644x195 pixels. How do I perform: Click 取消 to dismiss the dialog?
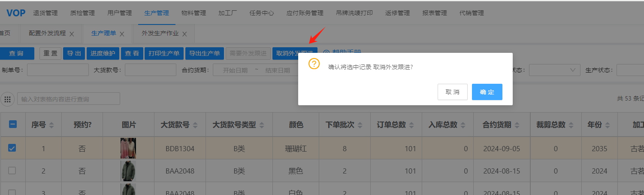pyautogui.click(x=452, y=92)
